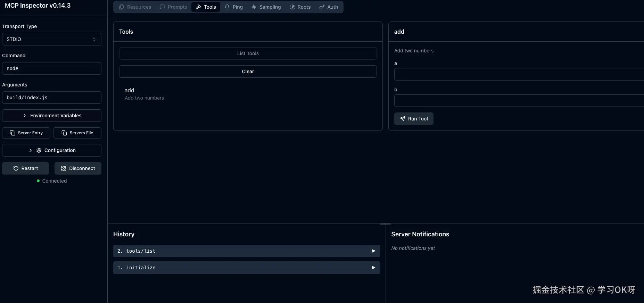
Task: Click the gear icon beside Configuration
Action: (39, 150)
